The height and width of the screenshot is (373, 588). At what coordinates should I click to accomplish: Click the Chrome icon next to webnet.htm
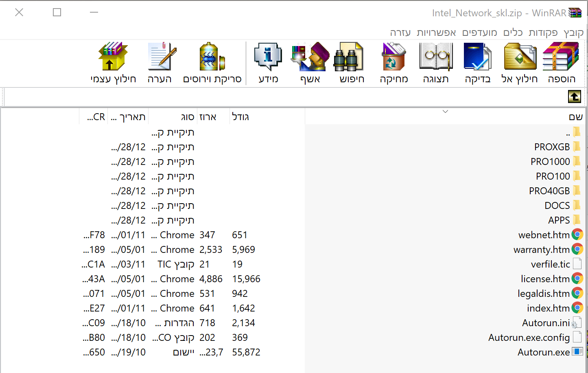(577, 235)
